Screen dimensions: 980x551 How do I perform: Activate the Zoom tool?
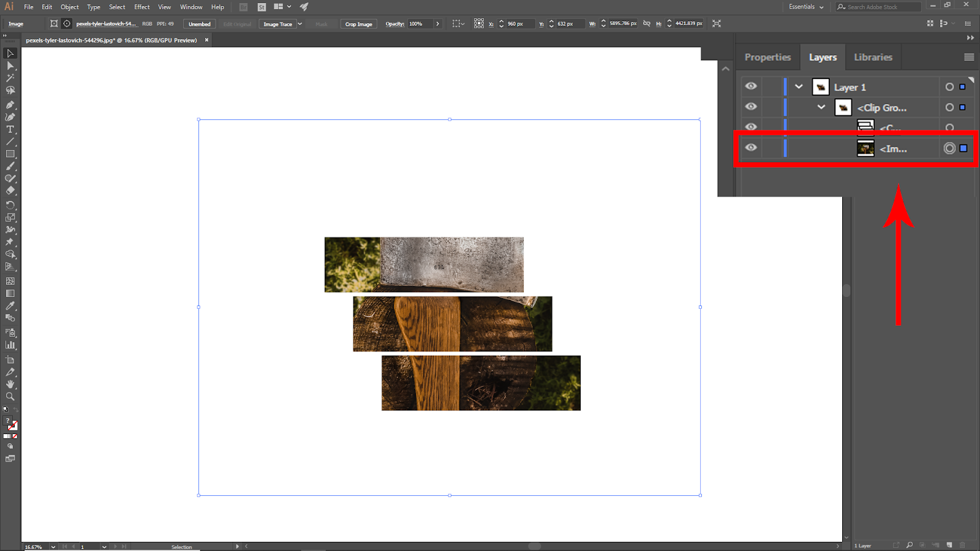(10, 396)
